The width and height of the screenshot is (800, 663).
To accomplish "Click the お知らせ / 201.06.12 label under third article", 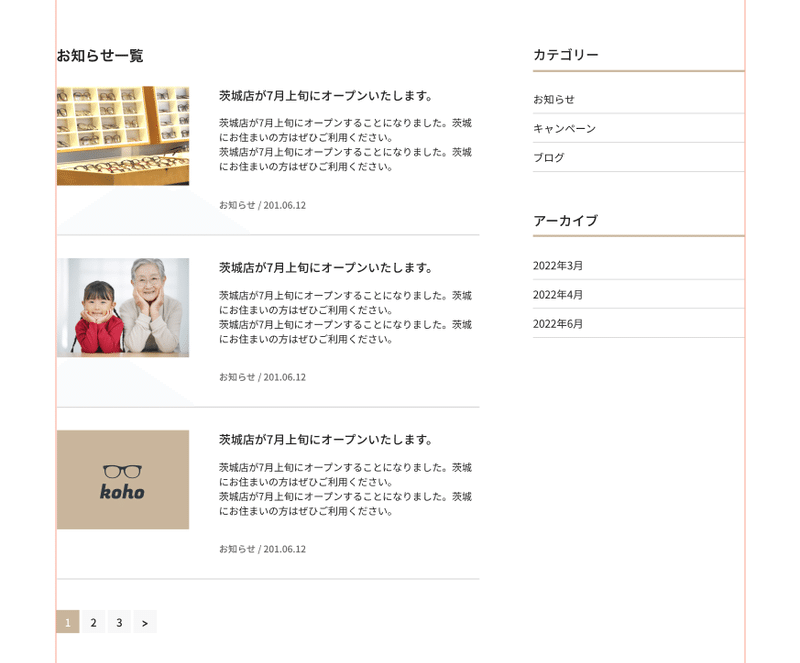I will coord(263,549).
